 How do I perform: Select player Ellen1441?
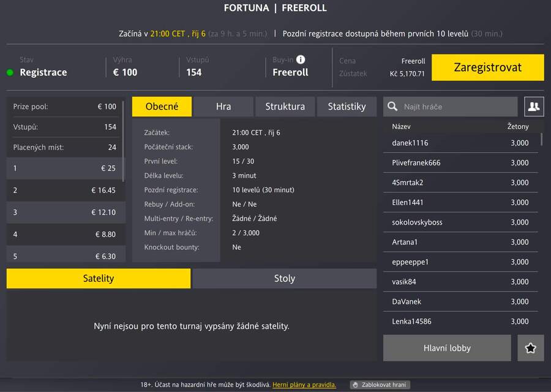click(x=460, y=203)
